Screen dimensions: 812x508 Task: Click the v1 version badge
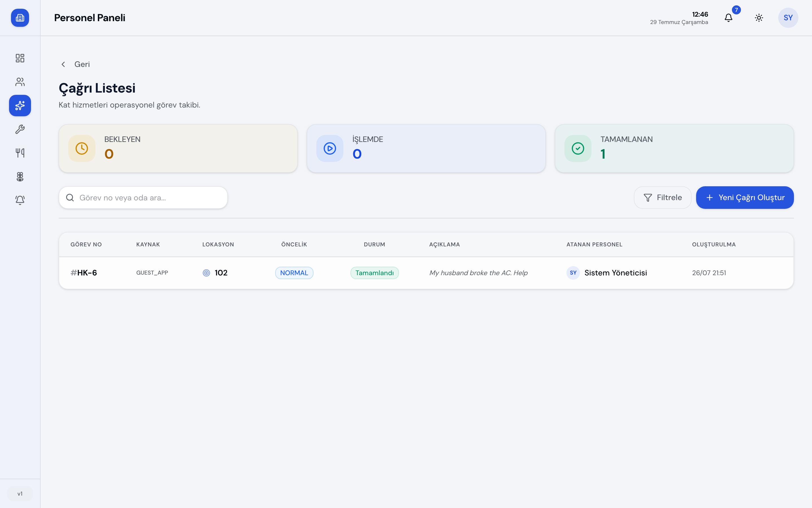(x=20, y=494)
